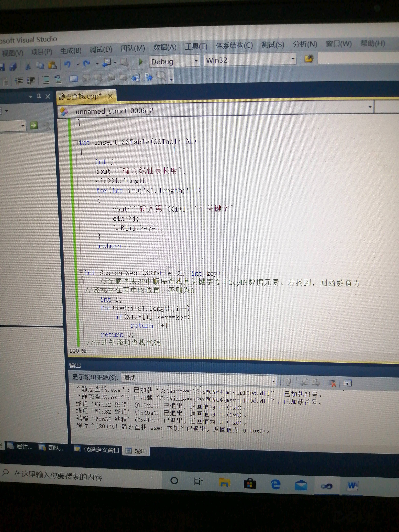Open the 工具(T) menu
The height and width of the screenshot is (532, 399).
196,46
